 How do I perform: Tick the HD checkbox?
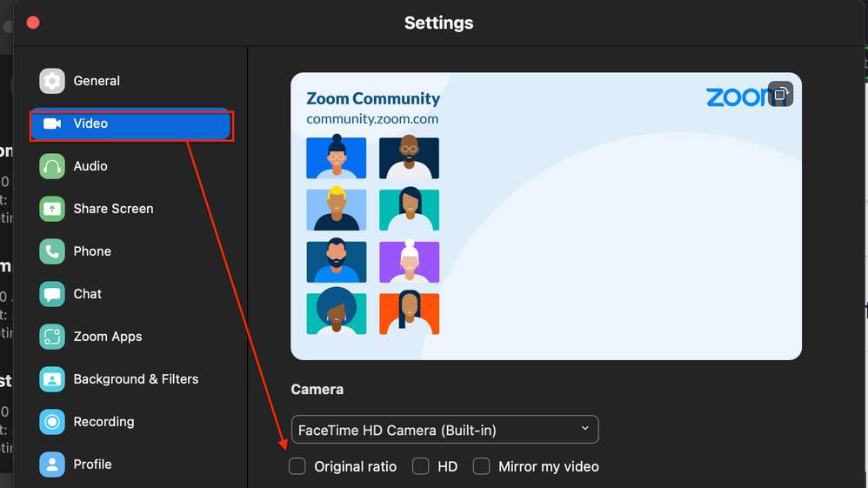[421, 466]
